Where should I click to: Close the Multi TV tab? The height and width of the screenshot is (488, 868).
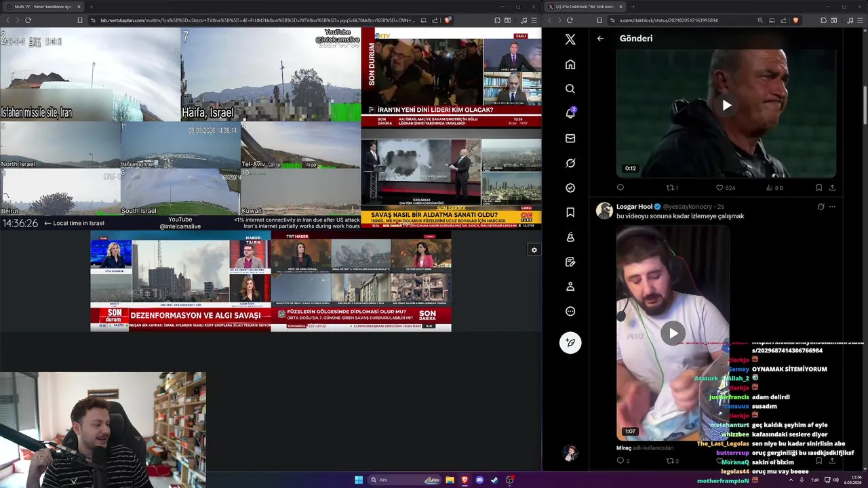(x=79, y=7)
